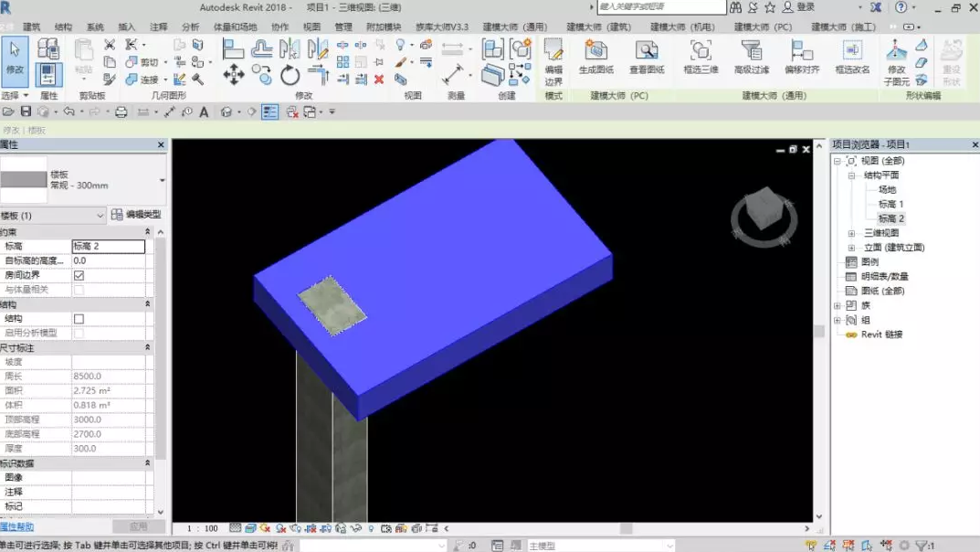980x552 pixels.
Task: Click the red Delete icon in ribbon
Action: (x=381, y=80)
